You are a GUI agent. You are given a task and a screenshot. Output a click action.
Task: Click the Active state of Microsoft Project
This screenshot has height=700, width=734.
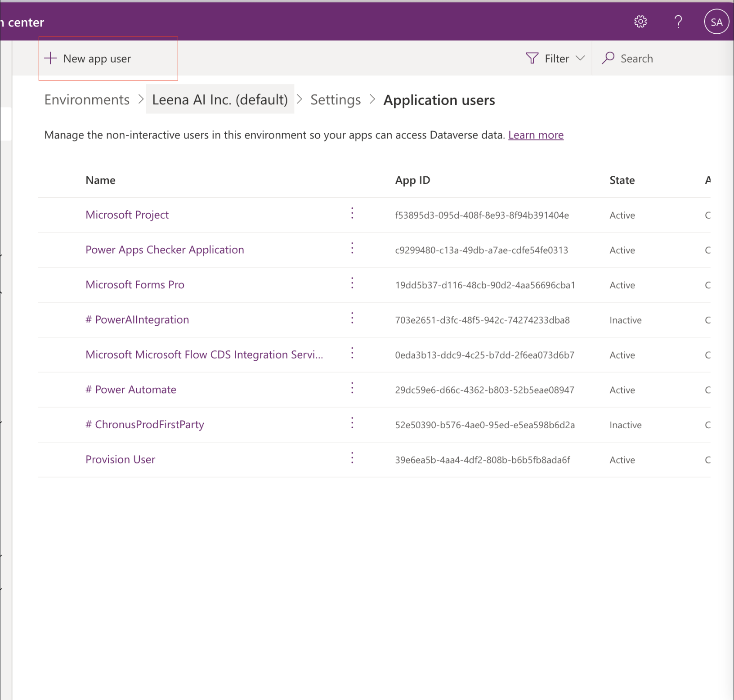point(622,215)
